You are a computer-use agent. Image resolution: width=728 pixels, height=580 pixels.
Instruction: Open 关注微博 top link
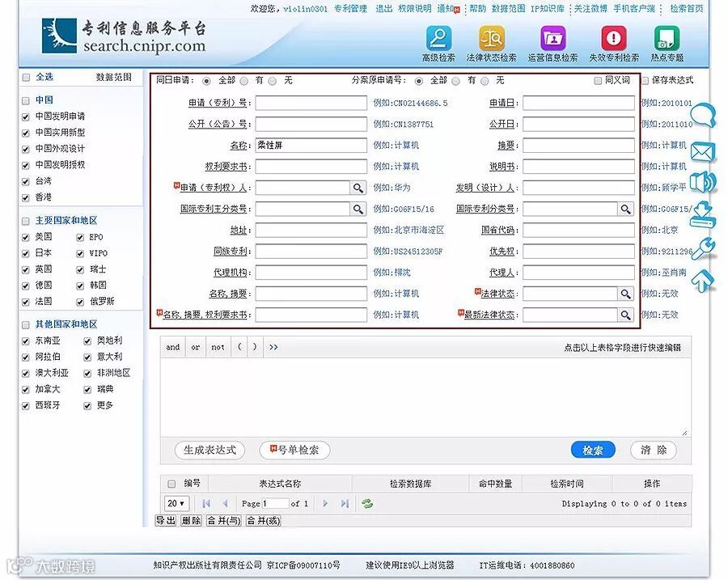point(590,8)
